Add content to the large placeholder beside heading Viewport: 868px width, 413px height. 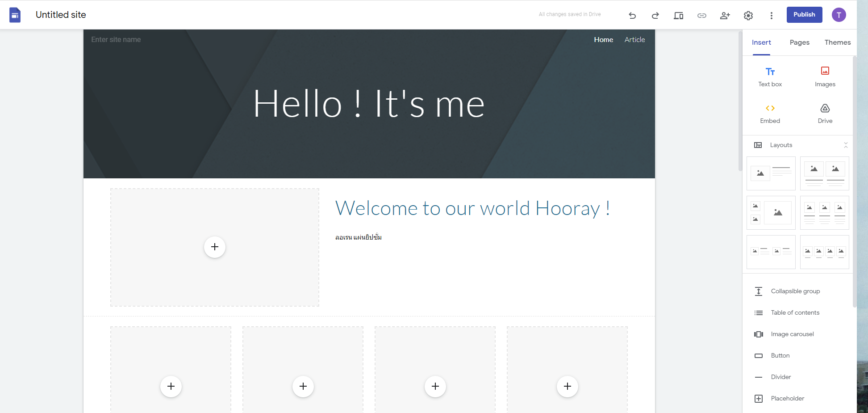[x=215, y=247]
